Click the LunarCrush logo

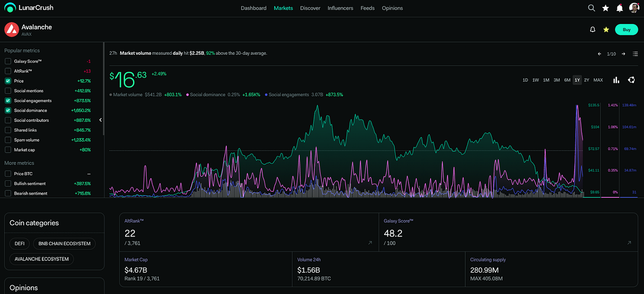[29, 8]
